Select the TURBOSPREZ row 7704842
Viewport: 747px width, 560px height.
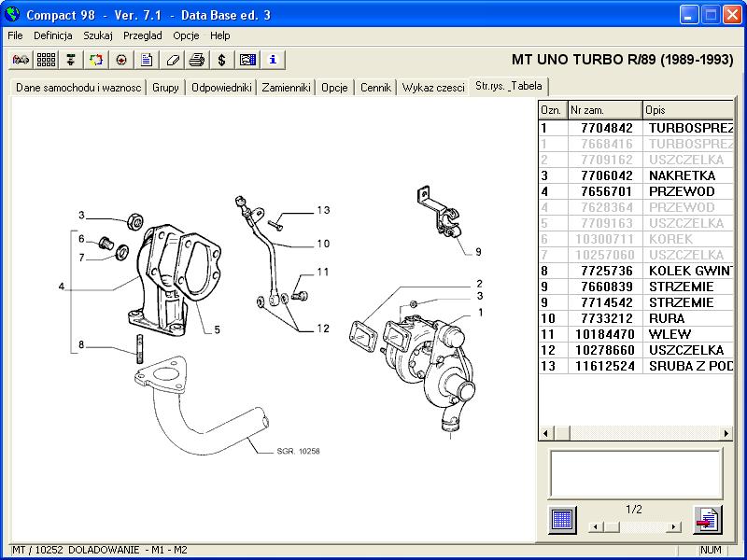pyautogui.click(x=635, y=128)
